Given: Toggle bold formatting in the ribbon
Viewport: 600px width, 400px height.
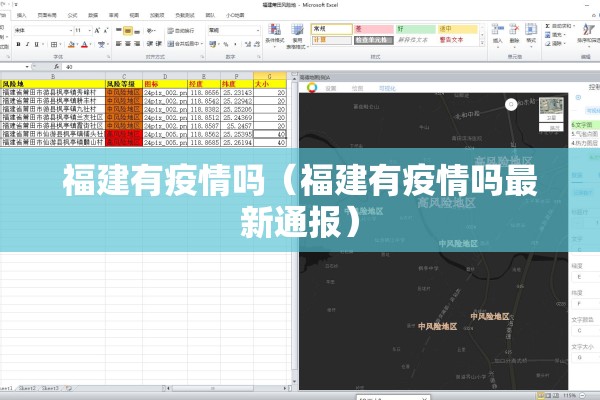Looking at the screenshot, I should 18,44.
